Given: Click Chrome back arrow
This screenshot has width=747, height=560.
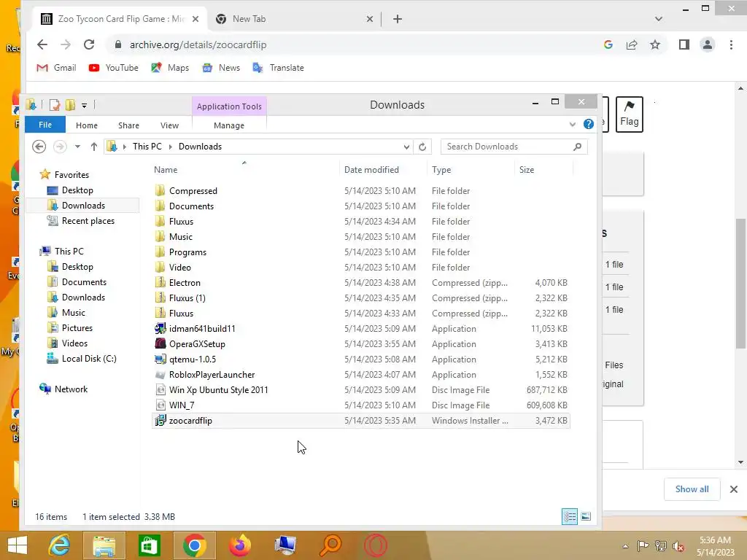Looking at the screenshot, I should pyautogui.click(x=42, y=44).
